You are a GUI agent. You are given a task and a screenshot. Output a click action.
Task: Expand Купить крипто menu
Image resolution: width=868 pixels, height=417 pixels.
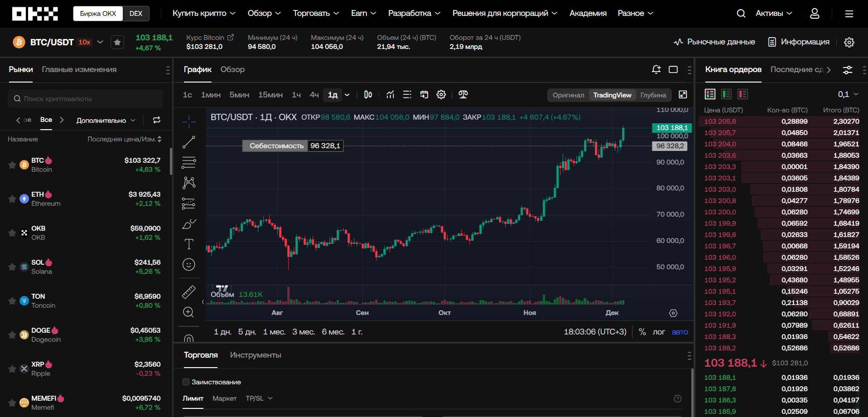pos(204,14)
